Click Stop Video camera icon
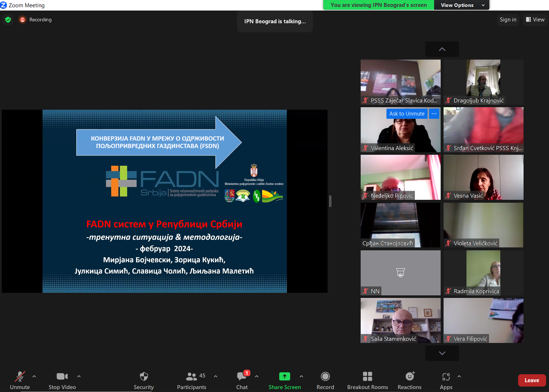This screenshot has height=392, width=549. [x=62, y=376]
